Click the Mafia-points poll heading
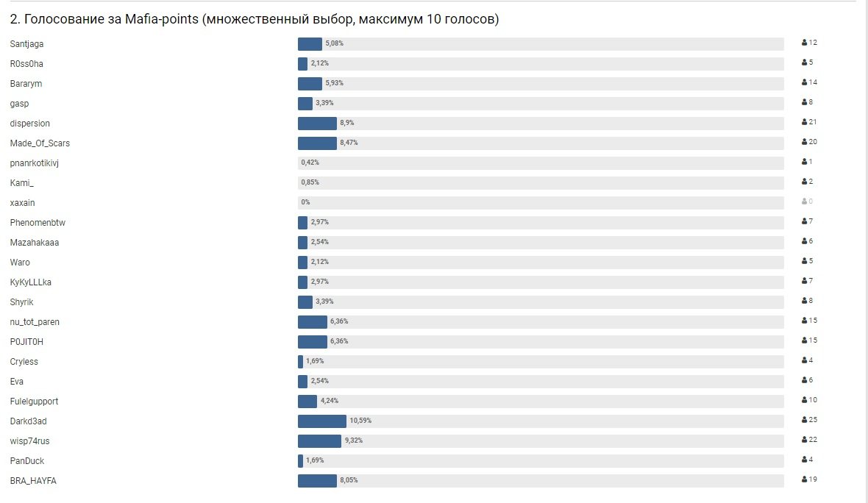The width and height of the screenshot is (868, 503). coord(255,19)
